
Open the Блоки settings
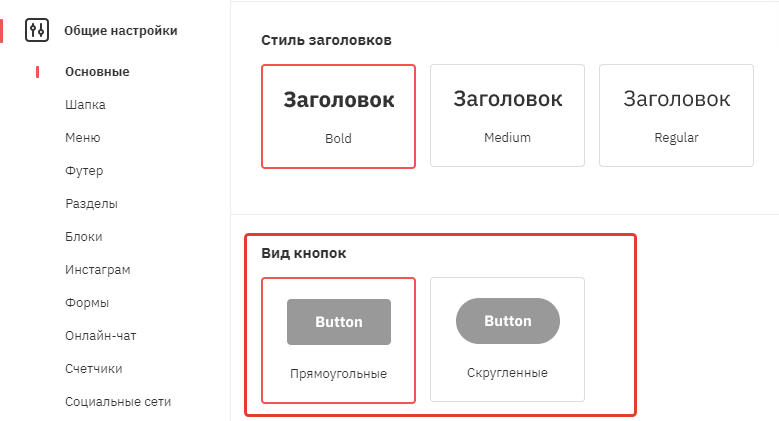tap(83, 237)
